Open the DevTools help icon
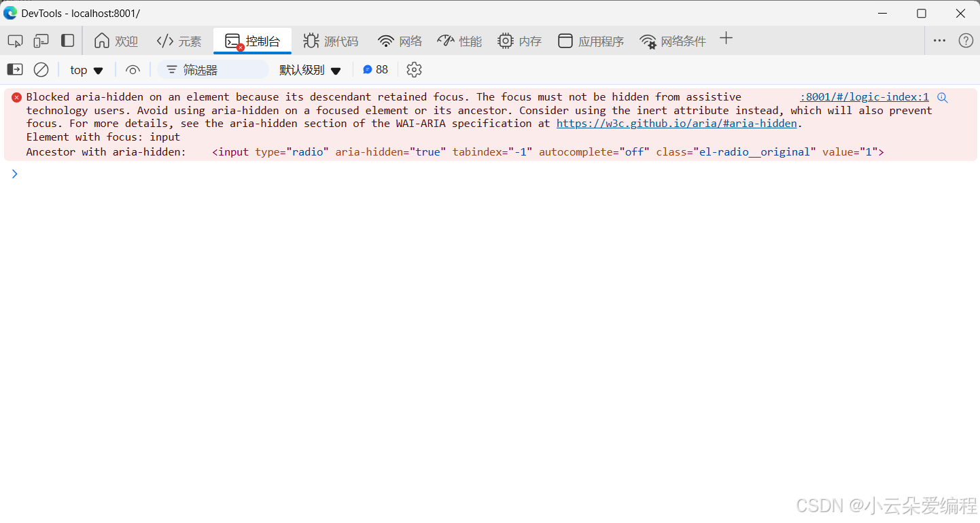Viewport: 980px width, 523px height. [x=966, y=41]
